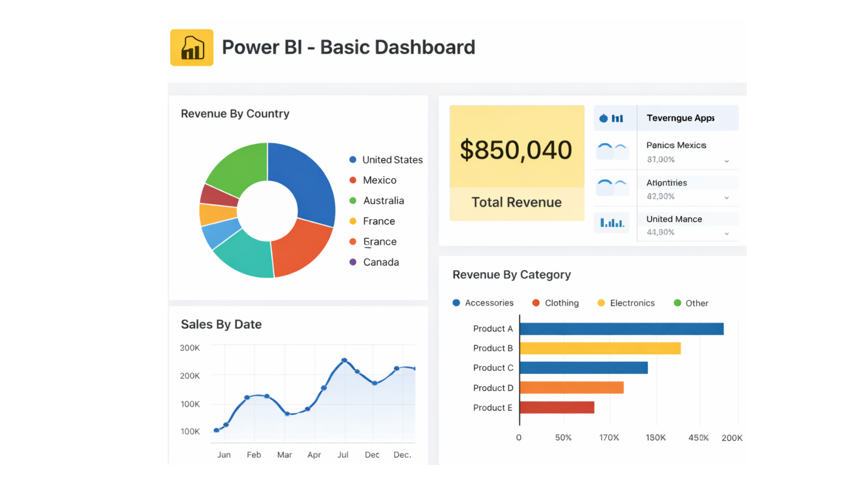Click the Product C bar
868x488 pixels.
click(x=584, y=368)
